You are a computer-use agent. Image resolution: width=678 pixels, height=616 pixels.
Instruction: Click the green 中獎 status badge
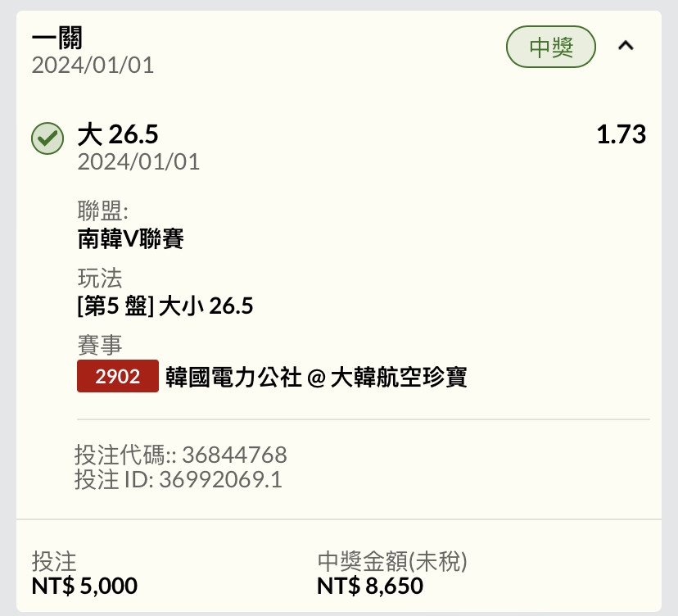pos(551,47)
